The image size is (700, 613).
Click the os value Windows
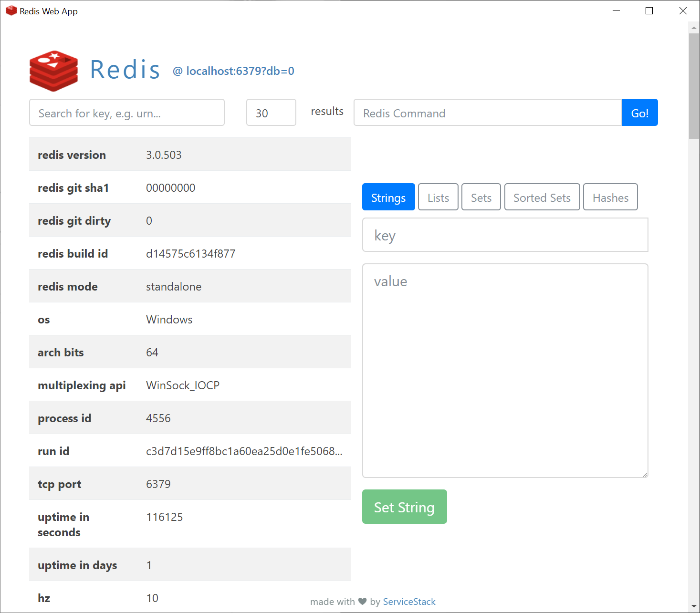coord(169,320)
